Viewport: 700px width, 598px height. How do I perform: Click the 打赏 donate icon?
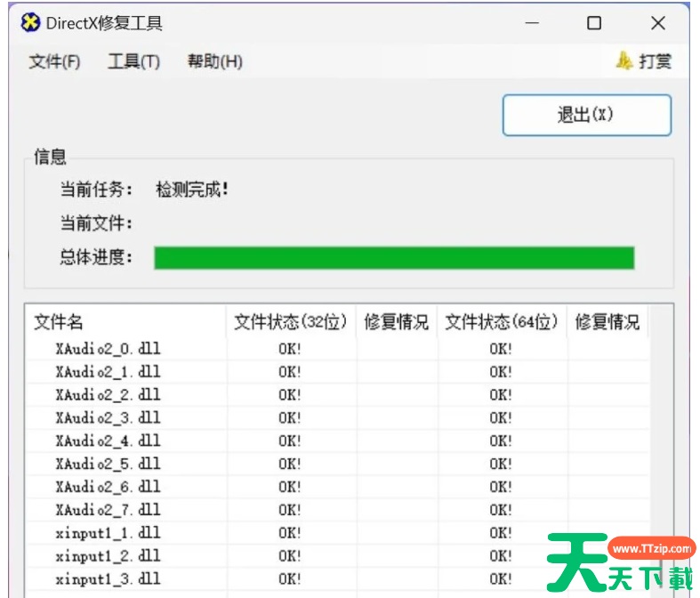coord(624,61)
